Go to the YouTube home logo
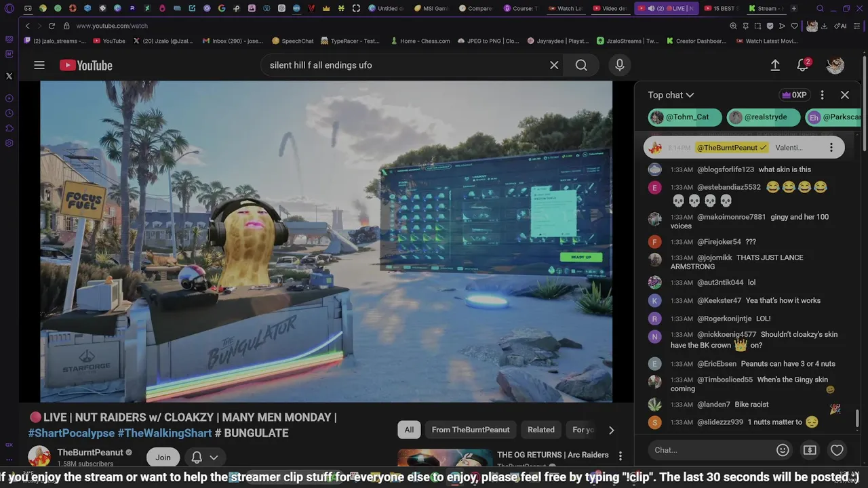The image size is (868, 488). [x=86, y=65]
